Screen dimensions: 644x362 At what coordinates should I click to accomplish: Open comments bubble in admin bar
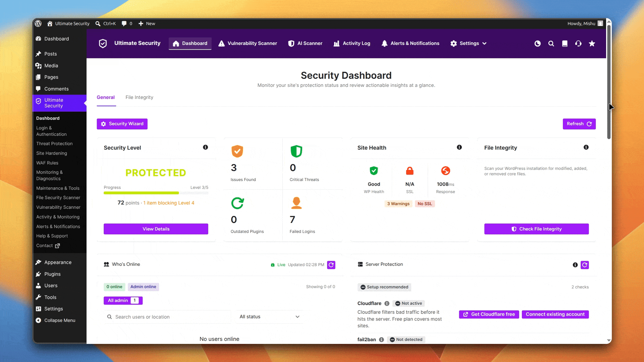(127, 23)
